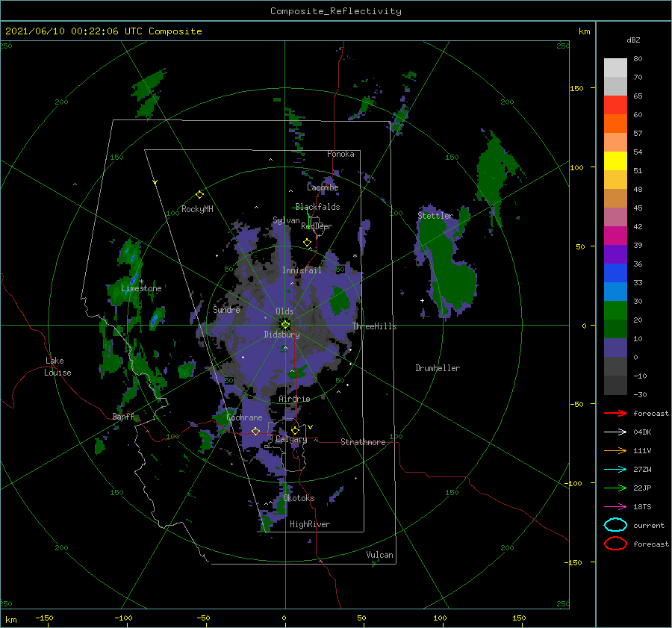Select the magenta 42 dBZ swatch
This screenshot has height=628, width=672.
[x=615, y=235]
